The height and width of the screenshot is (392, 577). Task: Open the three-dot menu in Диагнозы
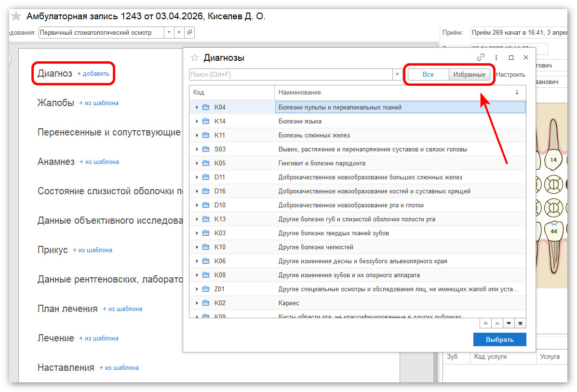click(x=496, y=57)
